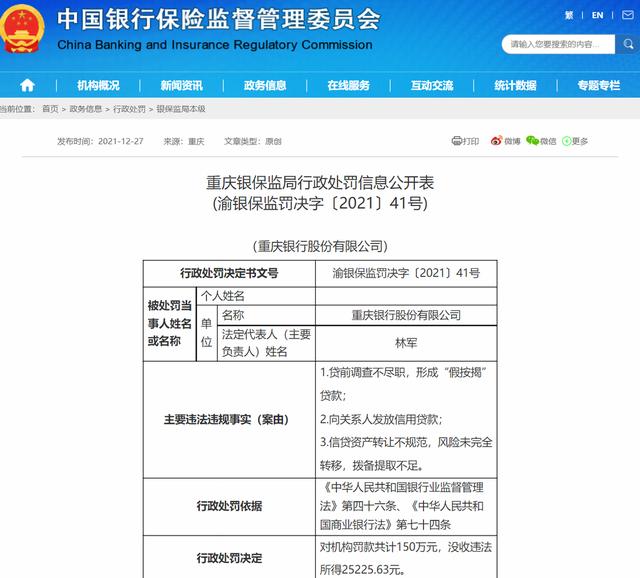This screenshot has height=578, width=640.
Task: Click the search magnifier button
Action: (x=628, y=44)
